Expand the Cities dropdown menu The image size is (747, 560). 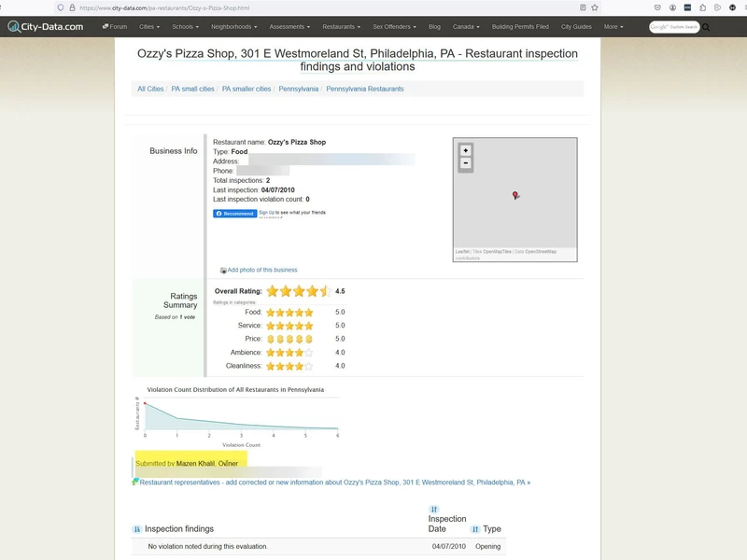[x=149, y=27]
